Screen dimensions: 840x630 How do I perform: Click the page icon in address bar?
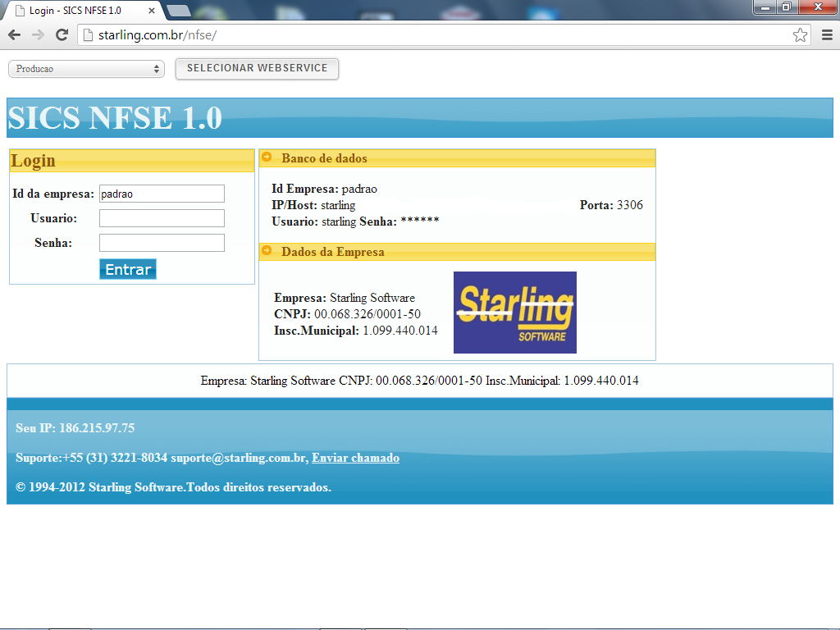[89, 35]
